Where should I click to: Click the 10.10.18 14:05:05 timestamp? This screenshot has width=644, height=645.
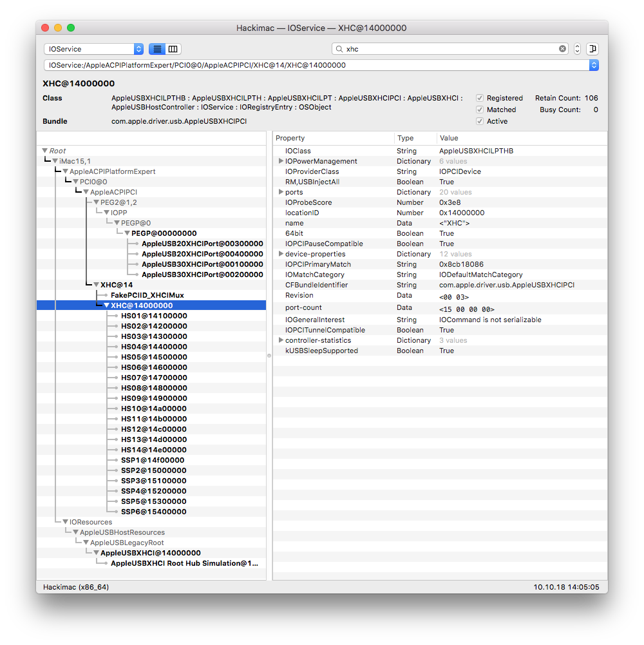pos(566,587)
